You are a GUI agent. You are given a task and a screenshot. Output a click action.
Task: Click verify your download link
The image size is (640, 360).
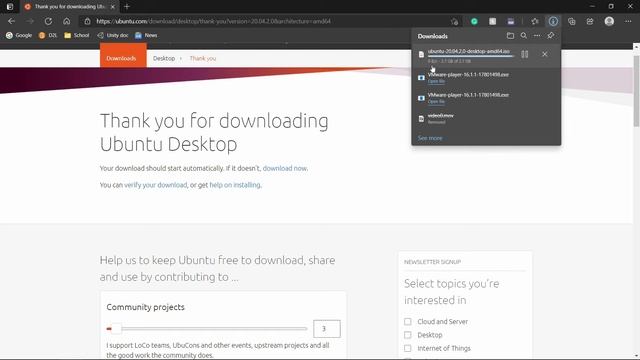[x=156, y=185]
